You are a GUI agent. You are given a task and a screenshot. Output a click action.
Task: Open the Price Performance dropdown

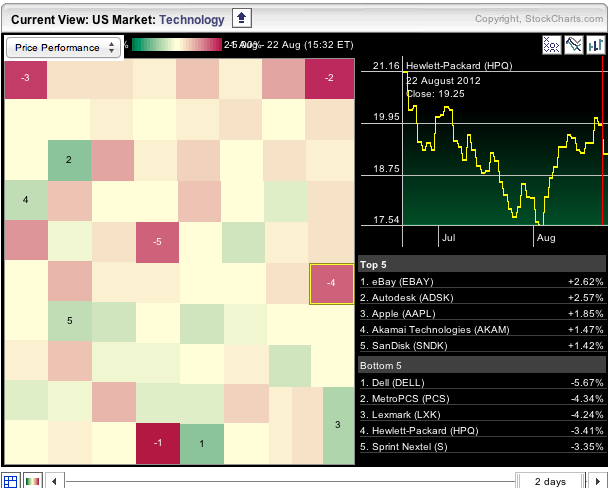pyautogui.click(x=63, y=48)
